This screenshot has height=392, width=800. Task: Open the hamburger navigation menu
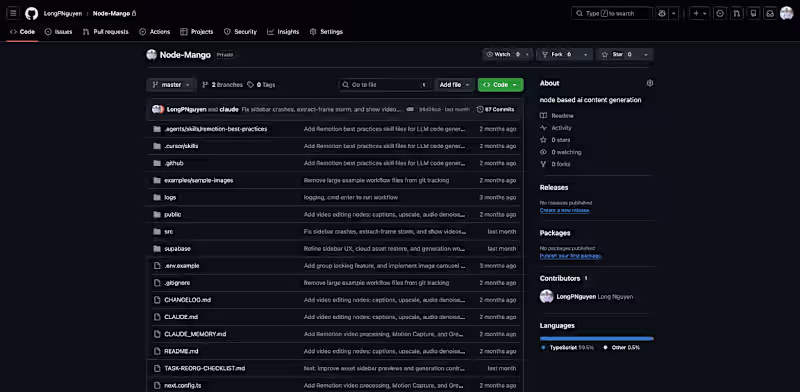[x=13, y=13]
